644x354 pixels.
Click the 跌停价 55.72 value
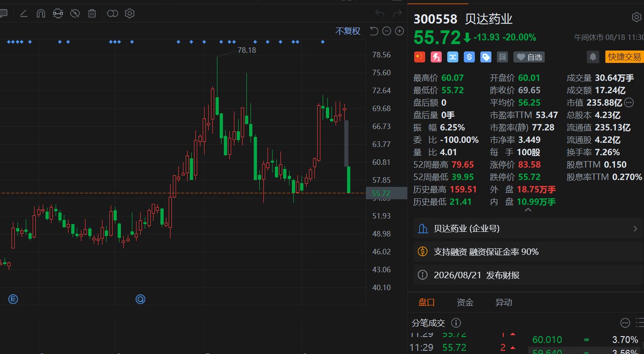530,177
